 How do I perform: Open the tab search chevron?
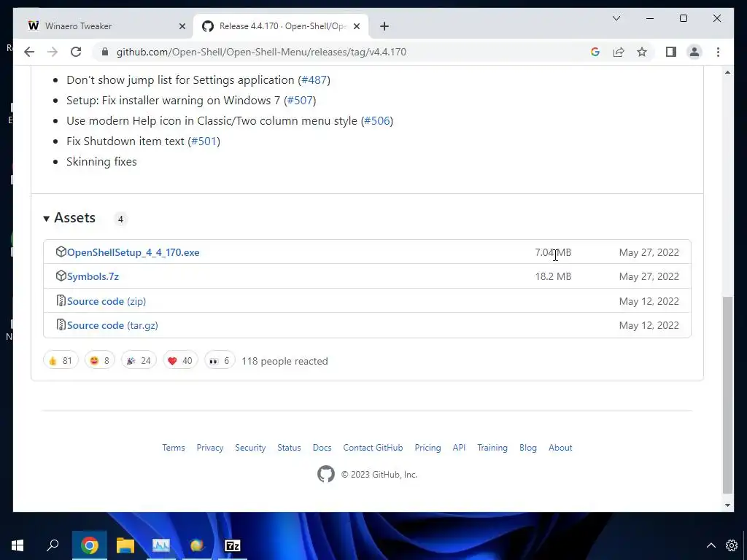tap(616, 18)
